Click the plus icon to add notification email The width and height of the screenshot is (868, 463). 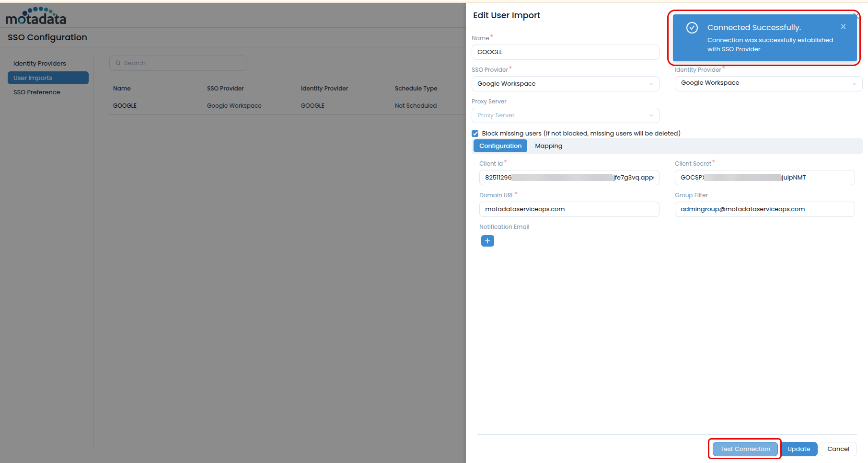tap(487, 241)
